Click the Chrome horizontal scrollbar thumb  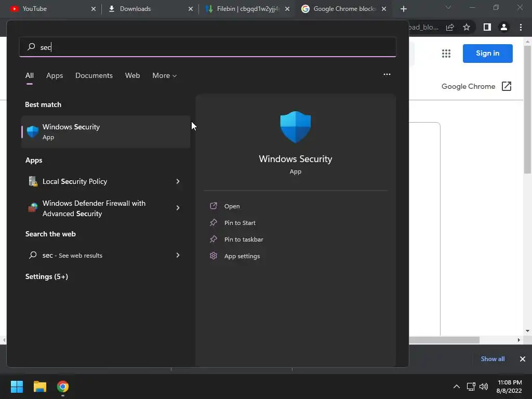point(444,340)
